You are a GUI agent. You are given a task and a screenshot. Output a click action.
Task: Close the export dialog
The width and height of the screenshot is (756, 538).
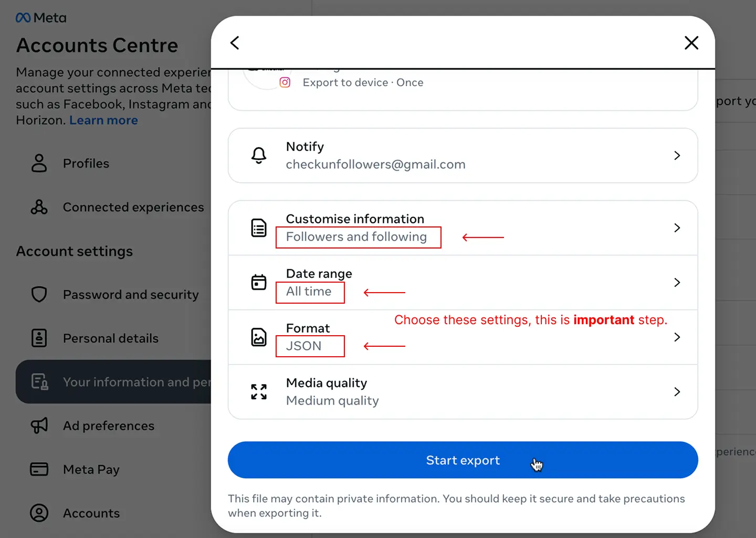[x=691, y=43]
